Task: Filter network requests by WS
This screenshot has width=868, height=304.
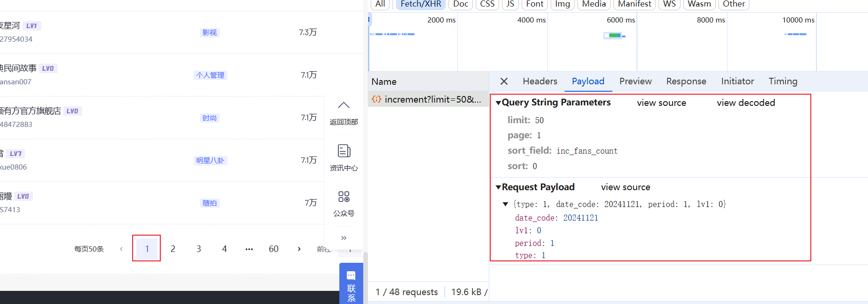Action: [669, 4]
